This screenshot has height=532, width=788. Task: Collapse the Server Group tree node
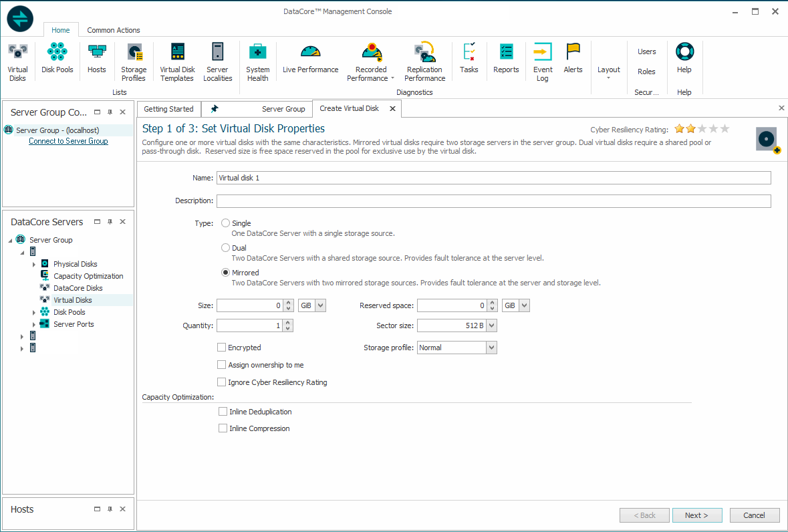10,241
